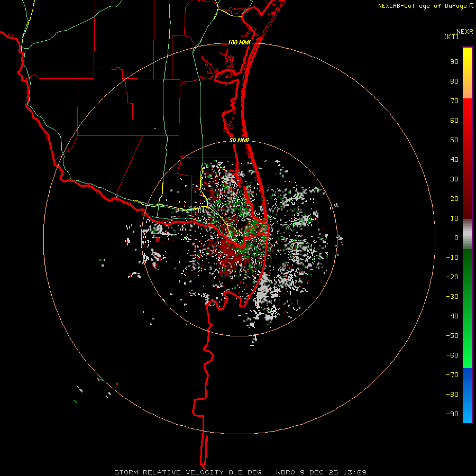Click the 10 value on velocity scale
The image size is (476, 476).
coord(454,218)
